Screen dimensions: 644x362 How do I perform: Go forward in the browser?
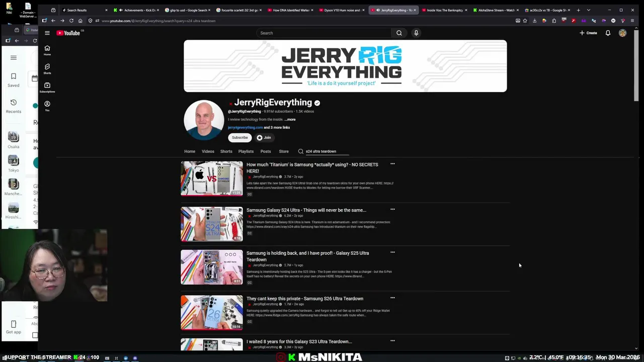tap(62, 21)
